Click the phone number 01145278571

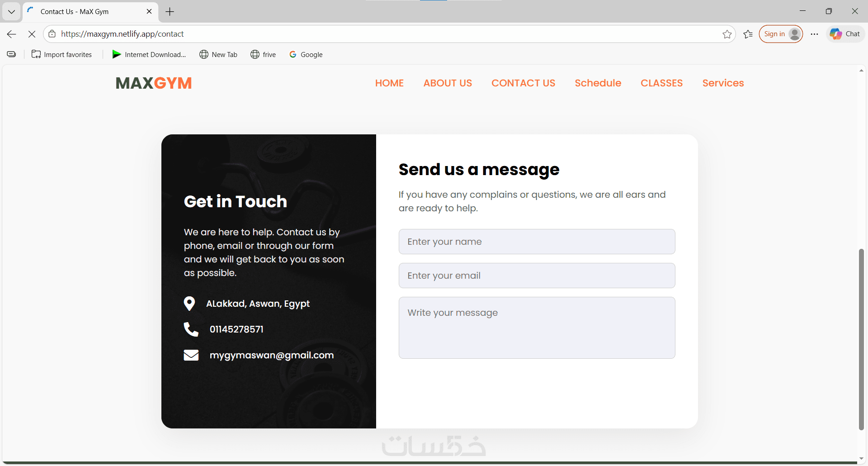pos(236,329)
